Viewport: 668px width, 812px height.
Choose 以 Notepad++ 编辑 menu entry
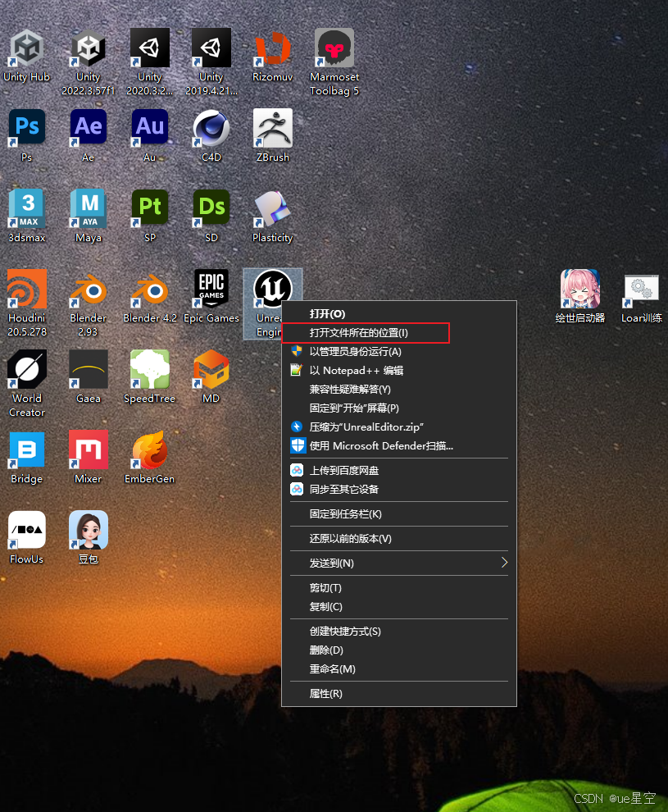pyautogui.click(x=399, y=370)
